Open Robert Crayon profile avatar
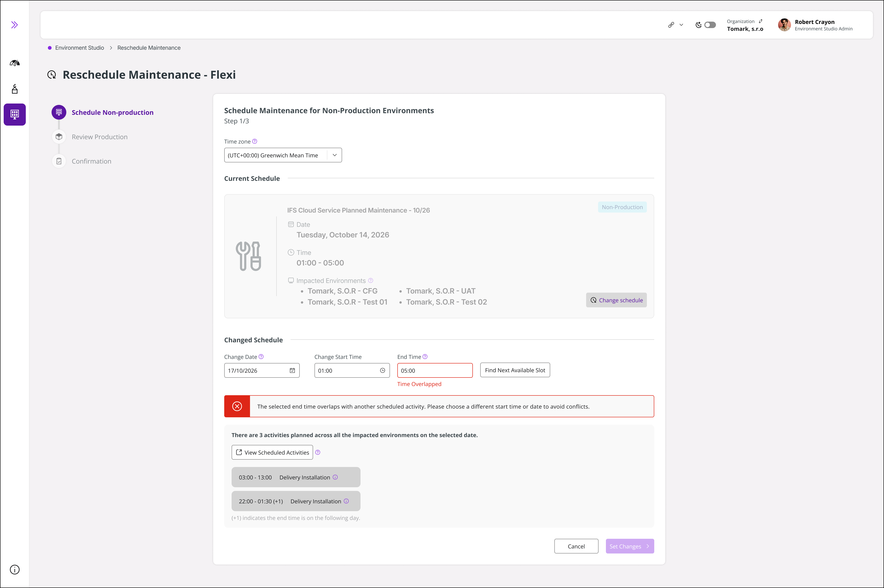 coord(784,25)
